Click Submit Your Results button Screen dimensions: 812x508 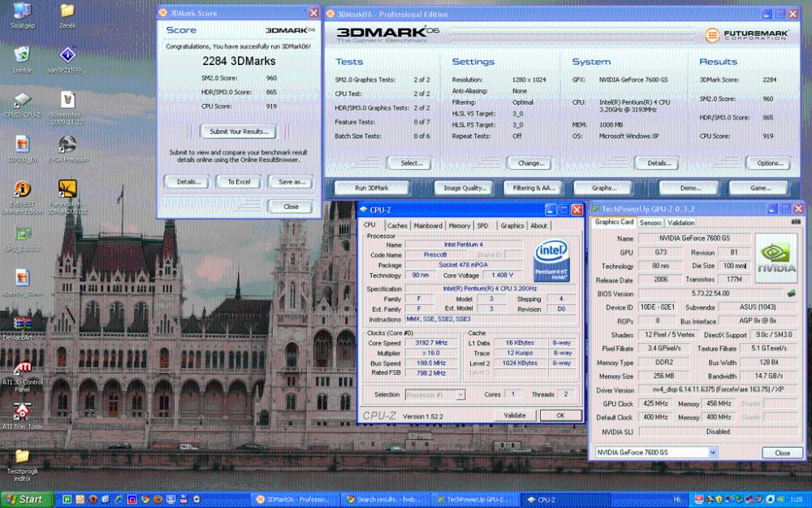(x=239, y=132)
